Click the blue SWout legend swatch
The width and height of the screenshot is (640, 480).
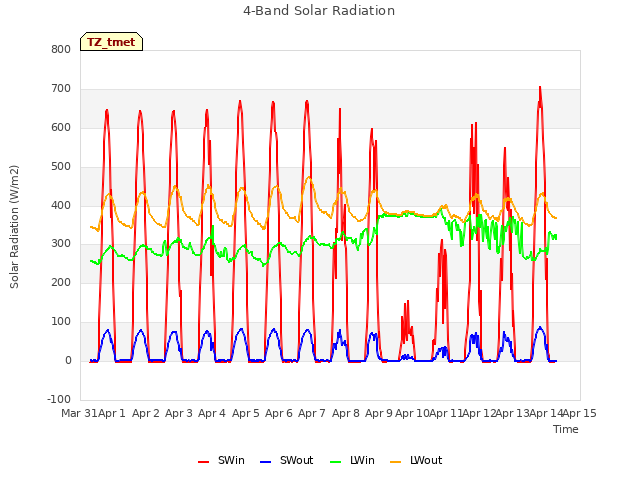coord(265,462)
